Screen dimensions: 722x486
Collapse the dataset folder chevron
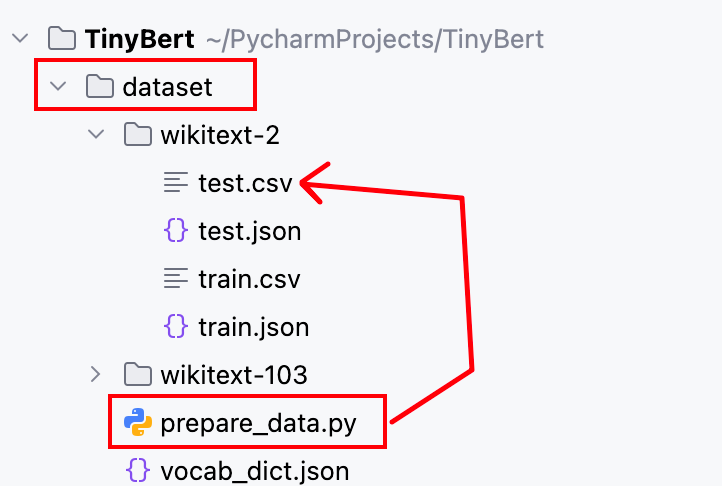click(58, 86)
